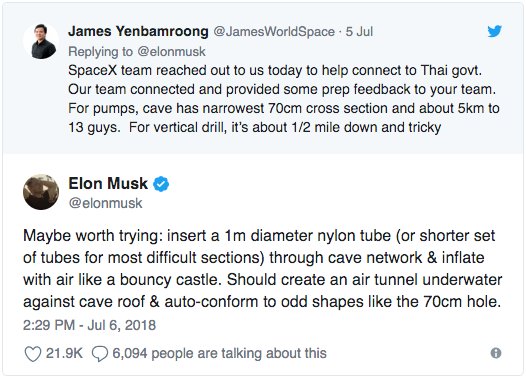
Task: Click the gray quoted reply tweet area
Action: tap(263, 79)
